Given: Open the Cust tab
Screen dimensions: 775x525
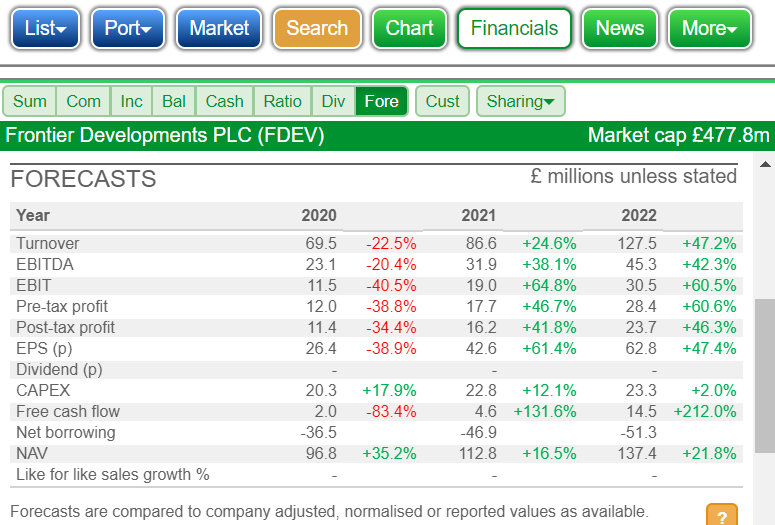Looking at the screenshot, I should [442, 101].
